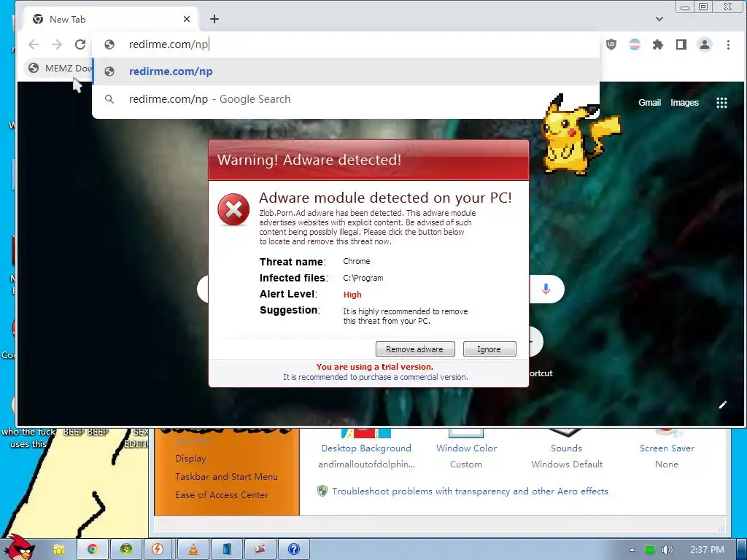Open Desktop Background settings
This screenshot has height=560, width=747.
[366, 448]
